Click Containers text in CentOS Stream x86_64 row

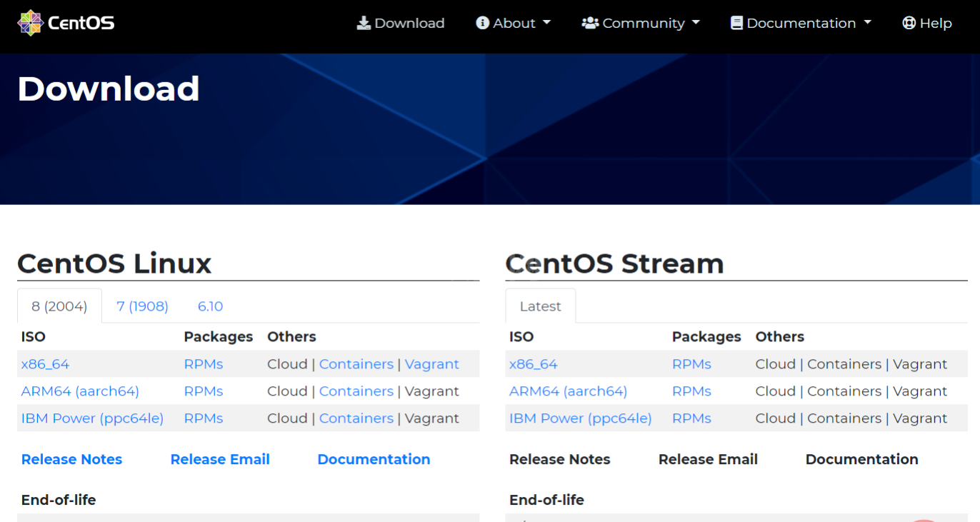[844, 364]
